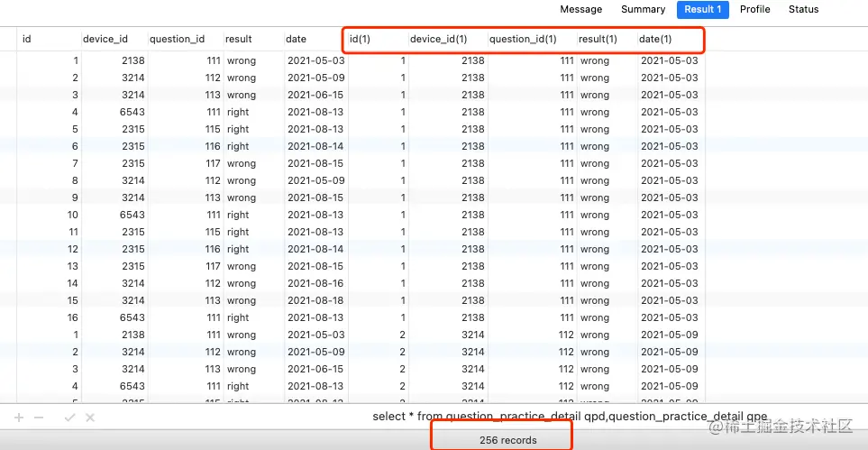Click date 2021-08-14 in row id 12

316,249
